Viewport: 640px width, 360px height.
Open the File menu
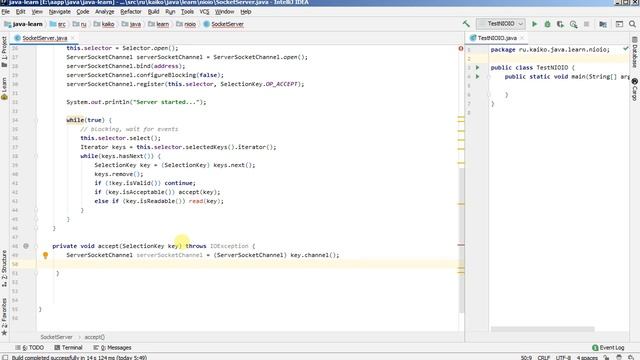point(6,11)
